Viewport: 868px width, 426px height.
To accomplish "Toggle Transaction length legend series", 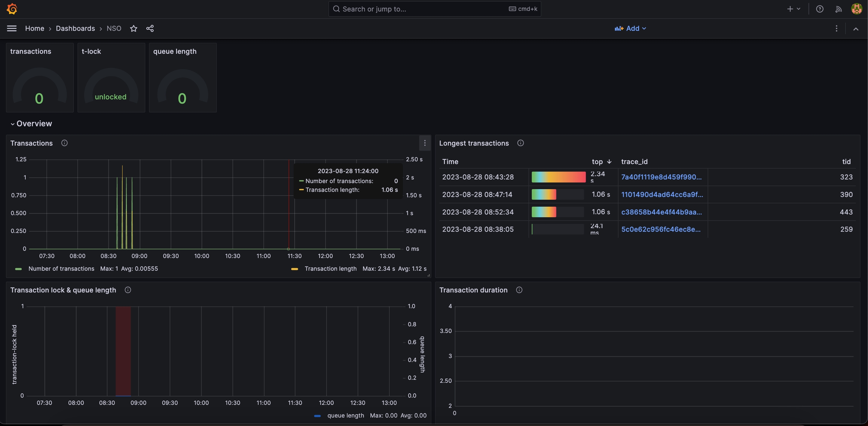I will coord(330,269).
